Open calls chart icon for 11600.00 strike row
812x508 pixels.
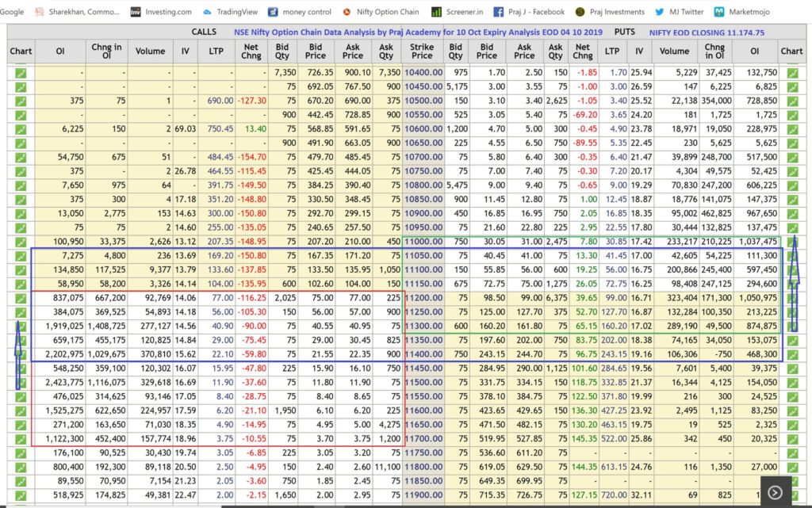point(20,411)
